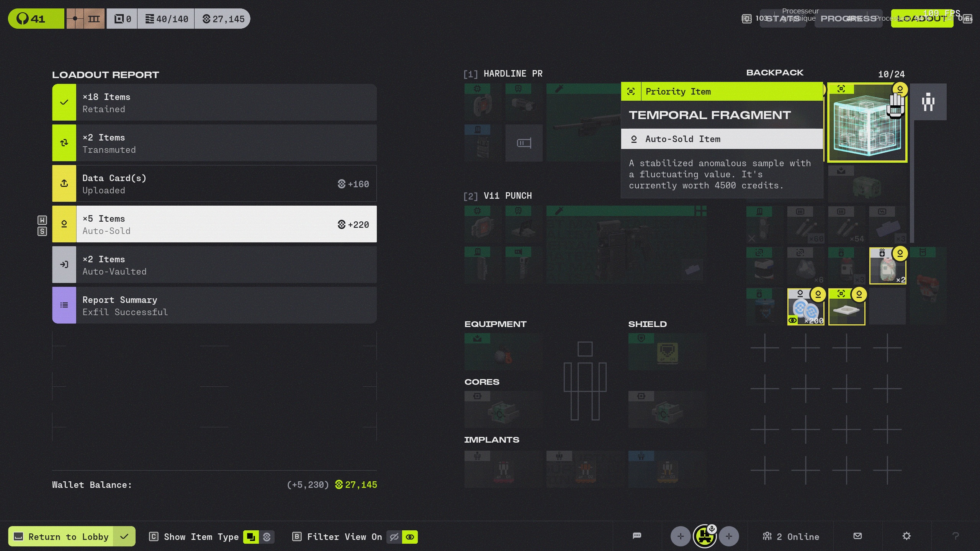Click the character silhouette icon beside backpack

(x=928, y=102)
